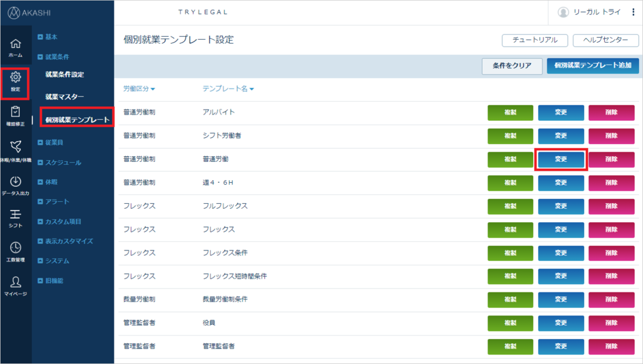This screenshot has height=364, width=643.
Task: Click 個別就業テンプレート追加 button
Action: (593, 66)
